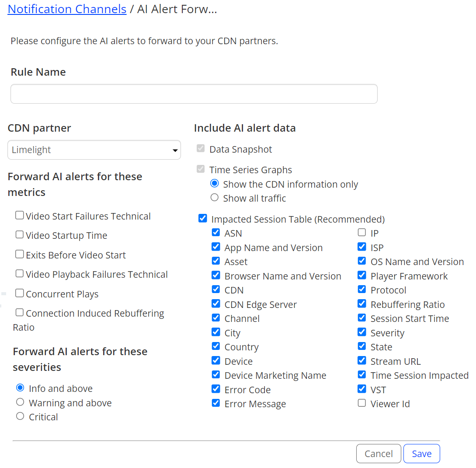The height and width of the screenshot is (468, 476).
Task: Click the Rule Name text field
Action: 194,94
